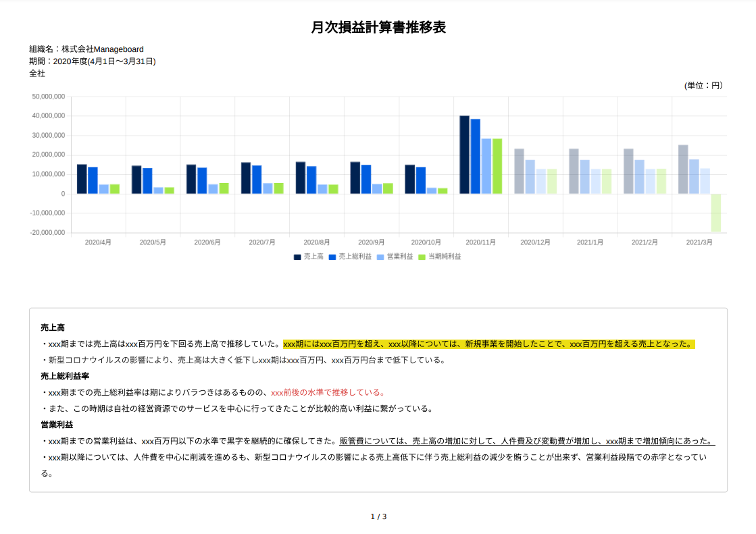Click the negative green bar in 2021/3月
The height and width of the screenshot is (534, 756).
click(716, 213)
